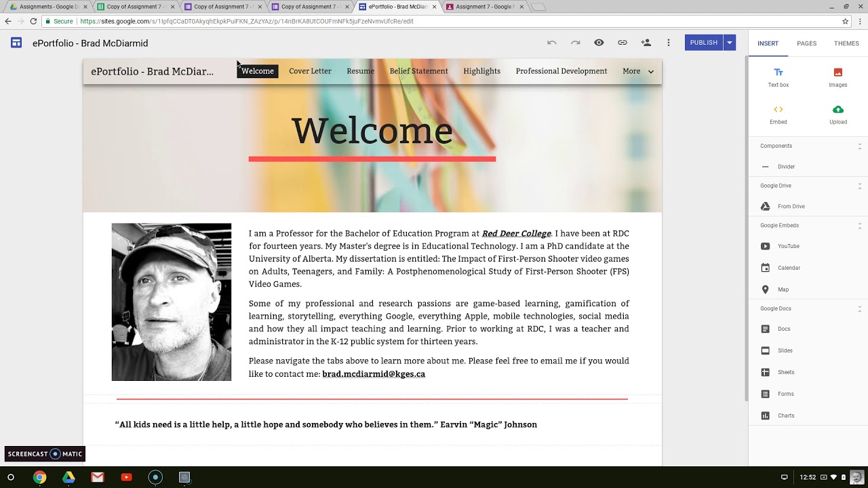Expand the More navigation dropdown
Screen dimensions: 868x488
click(638, 71)
